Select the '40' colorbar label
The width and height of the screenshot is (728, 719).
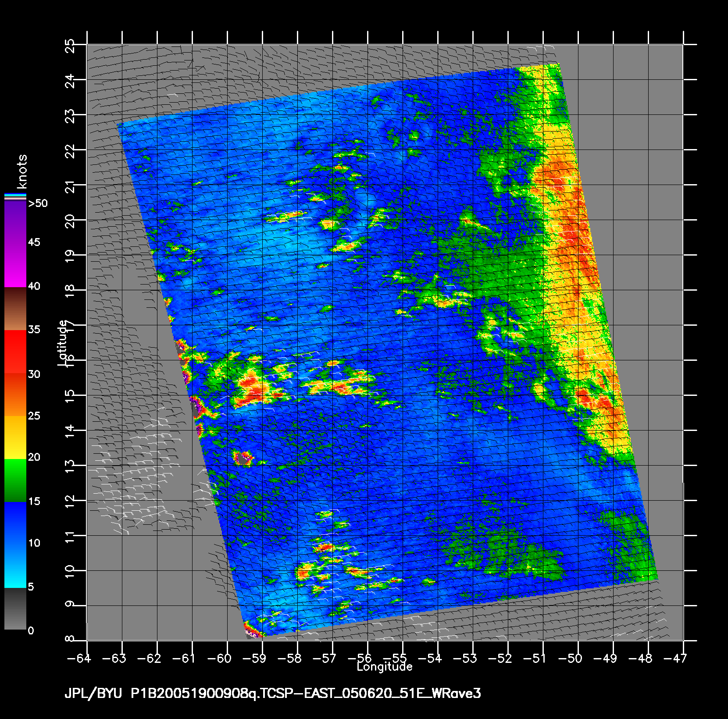pyautogui.click(x=34, y=286)
